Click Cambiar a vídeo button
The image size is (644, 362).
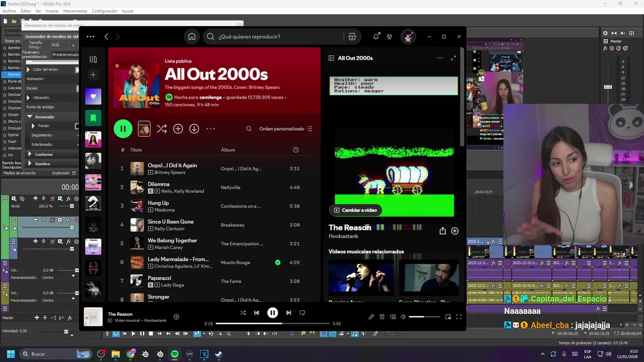[x=355, y=210]
